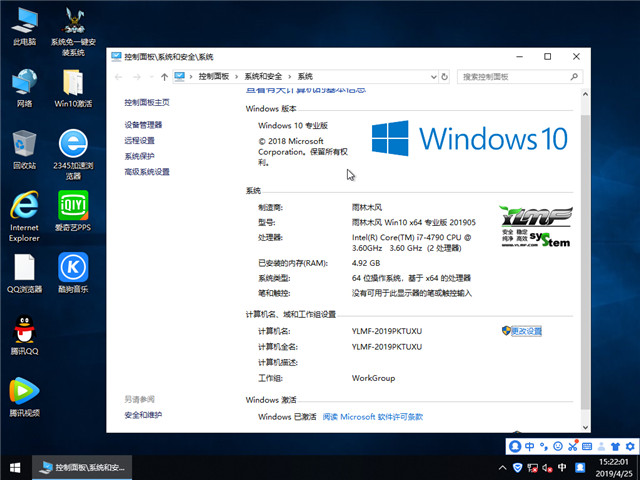Viewport: 640px width, 480px height.
Task: Click the vertical scrollbar thumb
Action: (585, 261)
